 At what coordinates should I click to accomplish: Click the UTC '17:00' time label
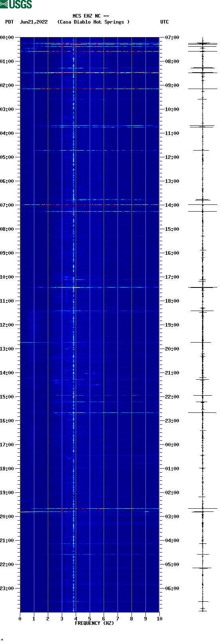coord(172,277)
